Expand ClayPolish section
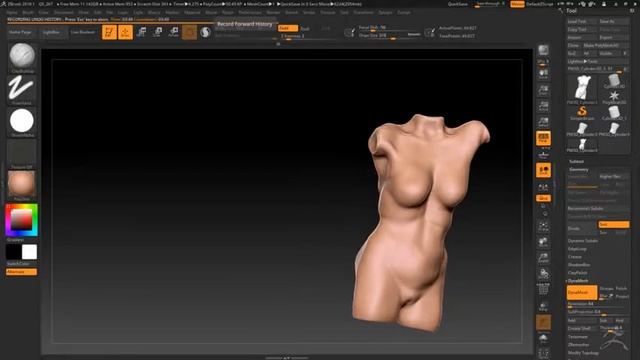The height and width of the screenshot is (360, 640). [x=578, y=273]
